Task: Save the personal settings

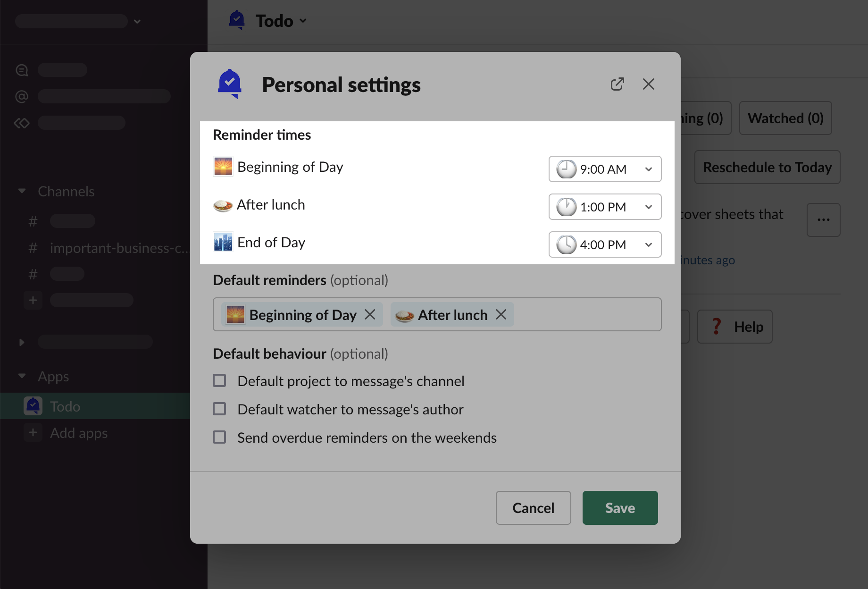Action: coord(620,508)
